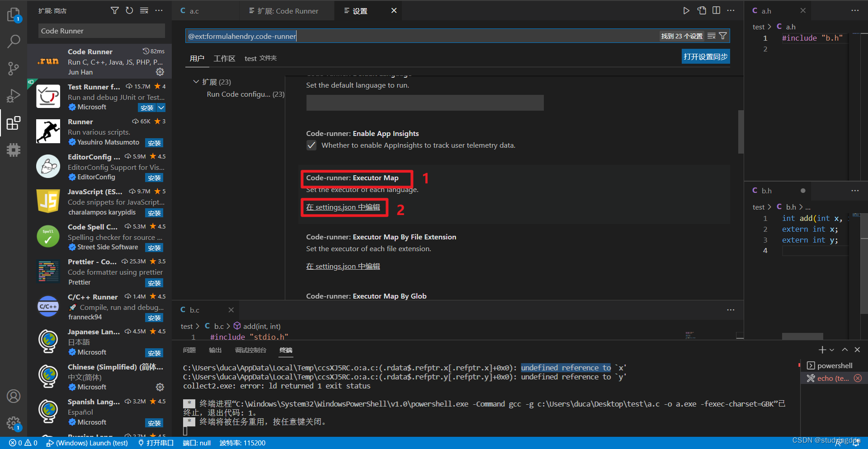Open the Manage gear in activity bar
The width and height of the screenshot is (868, 449).
14,423
